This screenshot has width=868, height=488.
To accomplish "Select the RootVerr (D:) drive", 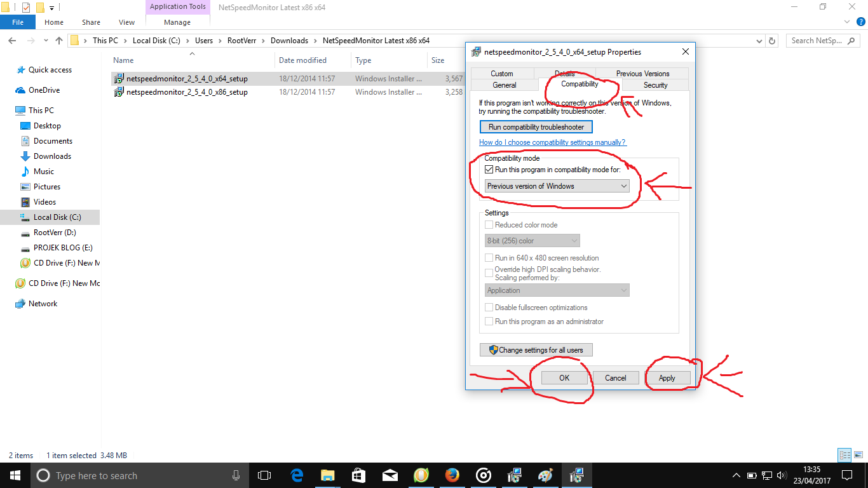I will click(55, 233).
